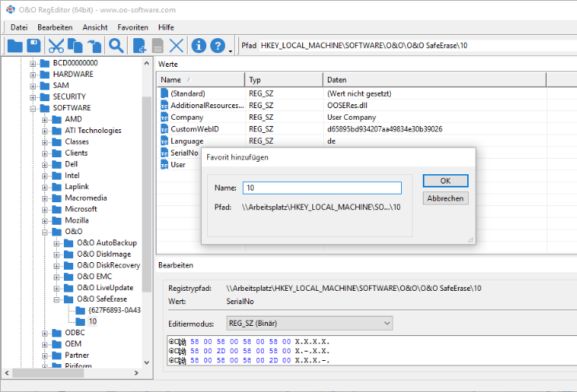Viewport: 577px width, 392px height.
Task: Cancel the dialog with Abbrechen
Action: coord(445,198)
